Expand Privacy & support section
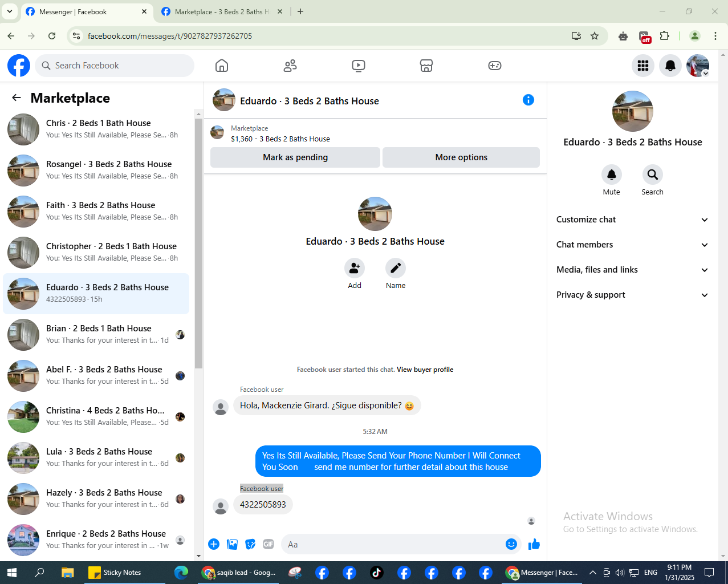The image size is (728, 584). [632, 295]
